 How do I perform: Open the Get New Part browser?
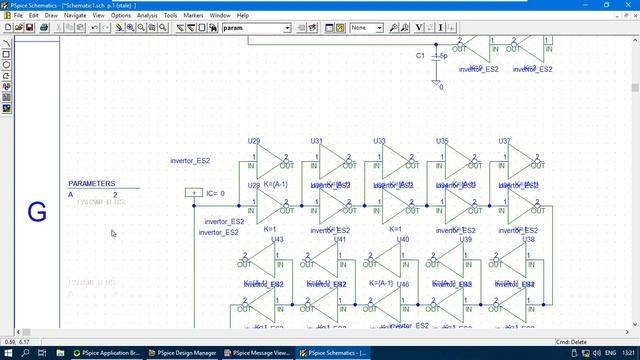coord(213,28)
